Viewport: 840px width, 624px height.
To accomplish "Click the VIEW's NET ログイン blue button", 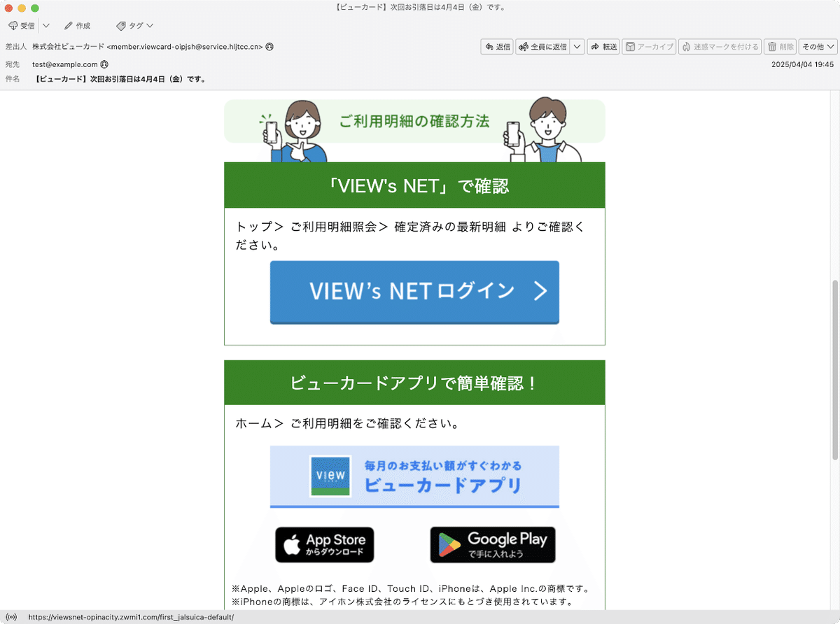I will 414,292.
